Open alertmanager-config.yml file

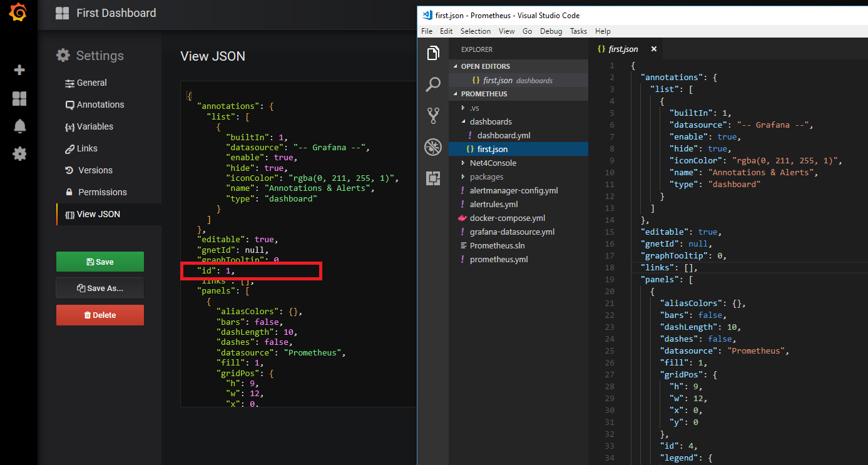[x=518, y=190]
